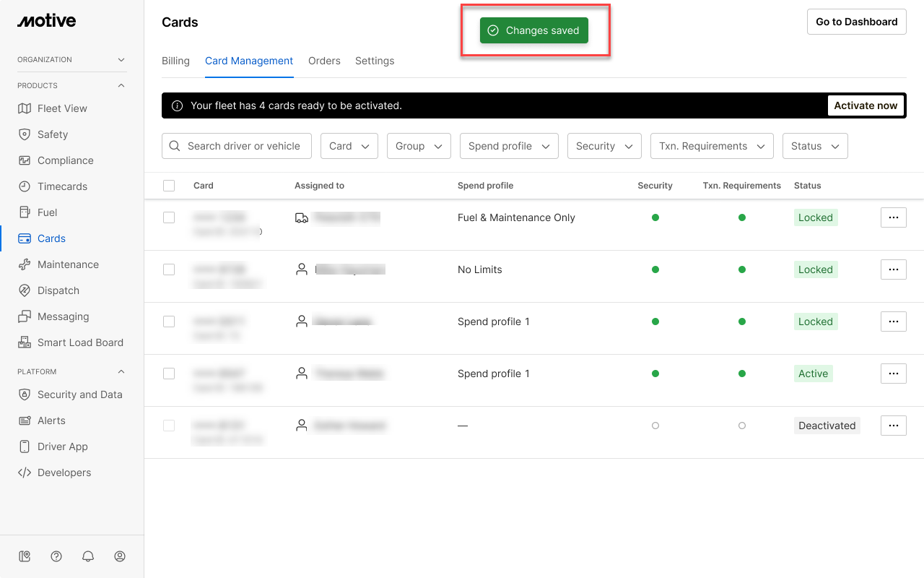Switch to the Billing tab
Image resolution: width=924 pixels, height=578 pixels.
pyautogui.click(x=175, y=61)
